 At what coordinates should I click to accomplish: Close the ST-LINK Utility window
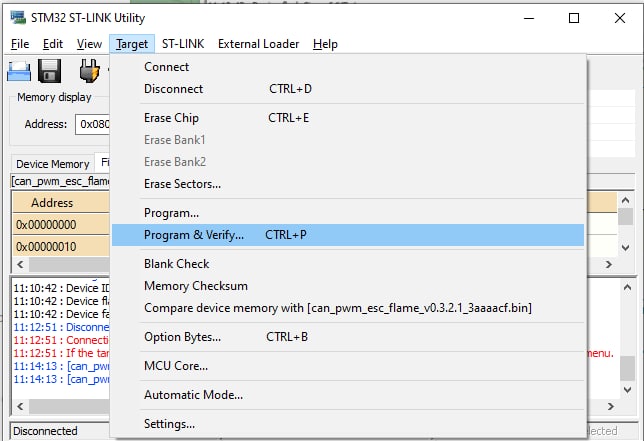tap(620, 18)
